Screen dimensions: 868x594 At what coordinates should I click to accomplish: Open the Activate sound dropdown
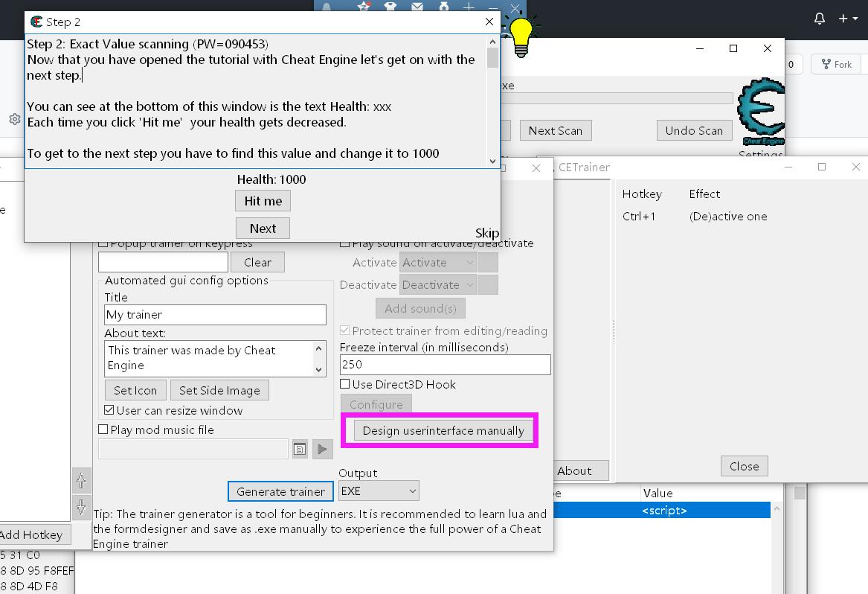(x=437, y=262)
